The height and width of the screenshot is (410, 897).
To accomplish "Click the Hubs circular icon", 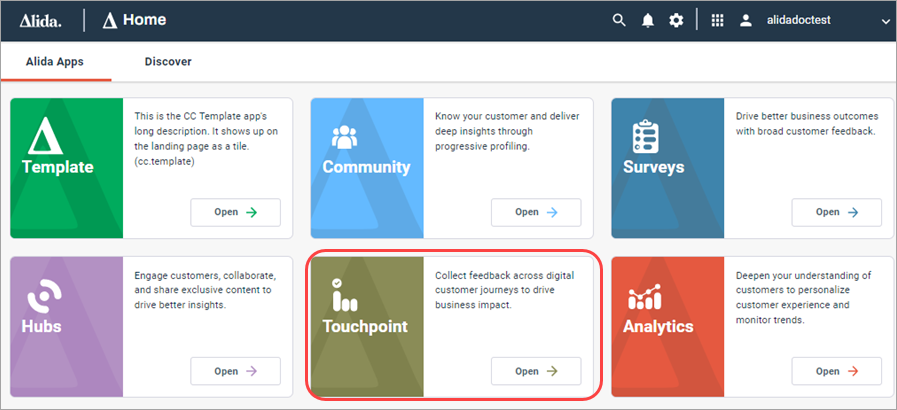I will point(45,296).
